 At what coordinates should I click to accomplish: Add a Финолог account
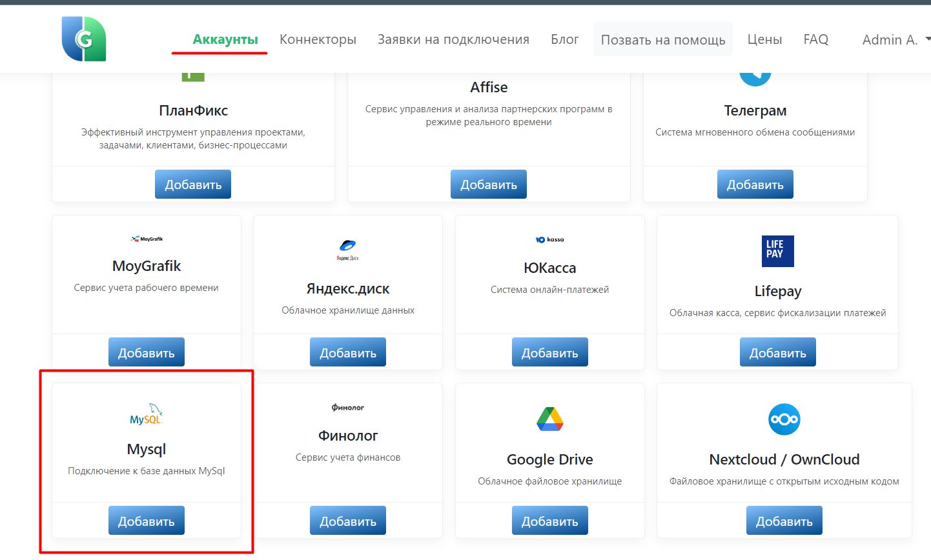(348, 521)
